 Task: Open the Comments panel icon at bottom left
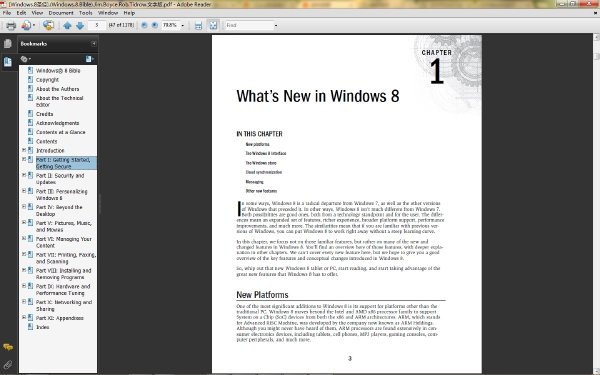point(8,347)
